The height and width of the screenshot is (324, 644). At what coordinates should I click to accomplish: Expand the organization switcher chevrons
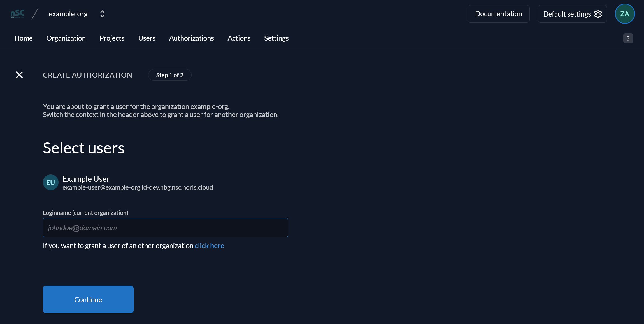(102, 14)
